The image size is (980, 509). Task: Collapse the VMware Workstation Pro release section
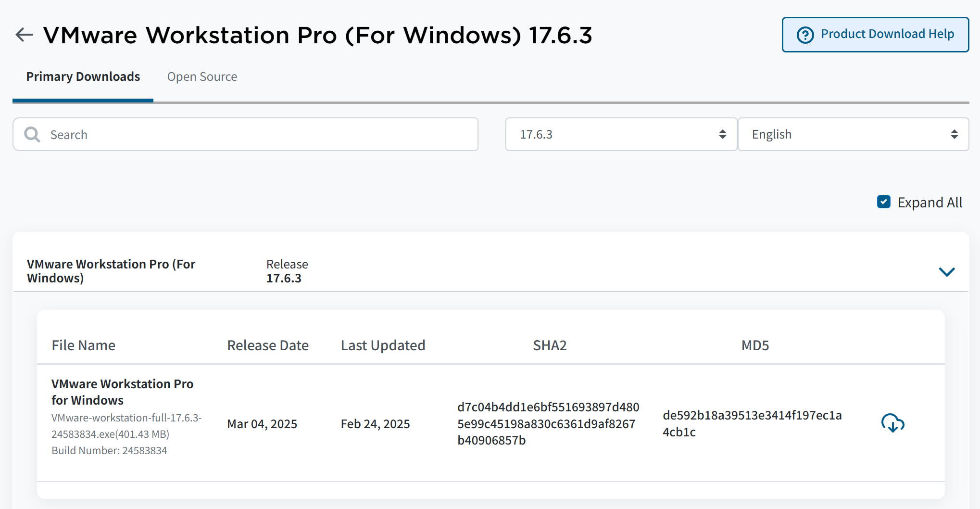click(x=947, y=272)
